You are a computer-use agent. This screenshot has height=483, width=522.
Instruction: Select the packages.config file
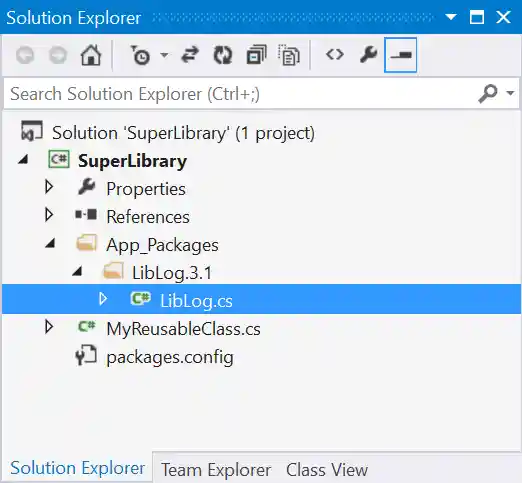[x=170, y=357]
